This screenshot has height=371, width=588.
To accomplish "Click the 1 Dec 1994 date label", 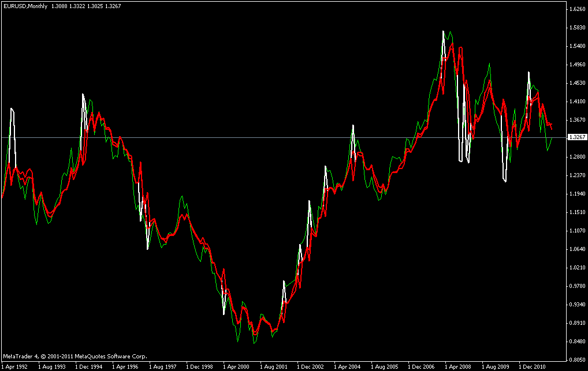I will [89, 366].
